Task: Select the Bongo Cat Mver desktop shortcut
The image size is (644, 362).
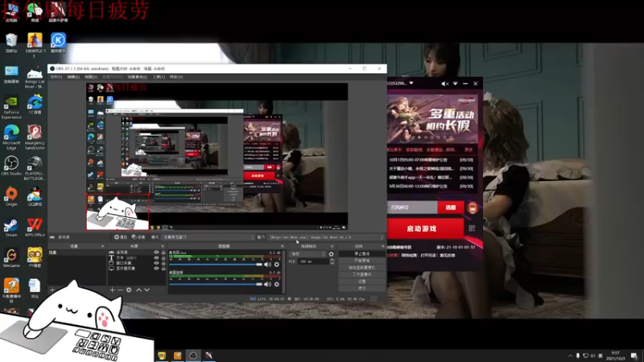Action: point(35,79)
